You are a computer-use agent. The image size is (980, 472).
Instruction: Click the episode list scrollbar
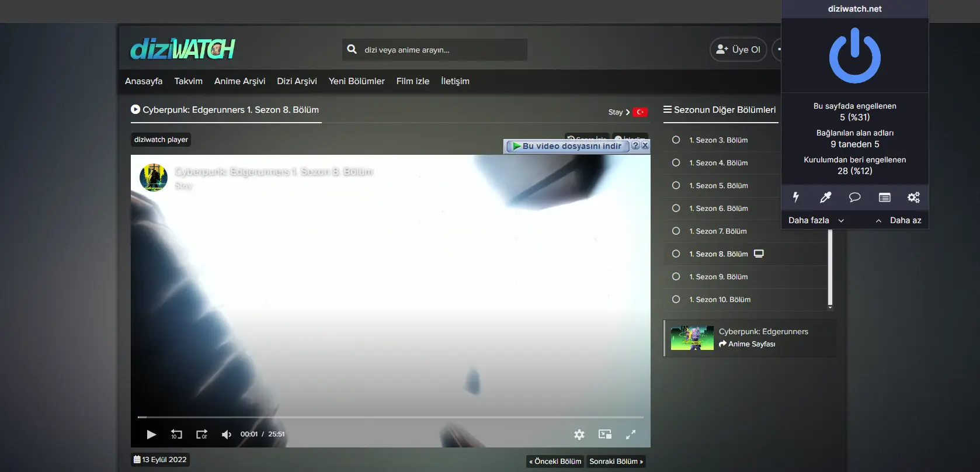830,268
